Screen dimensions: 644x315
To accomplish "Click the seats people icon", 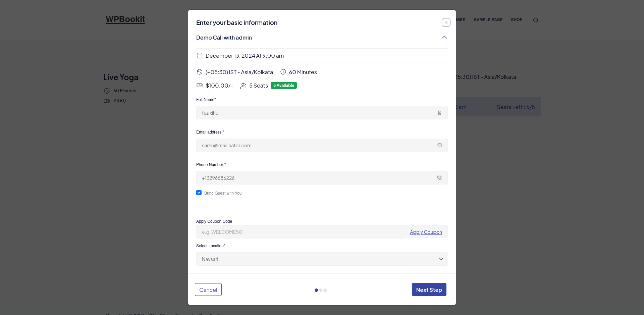I will [243, 86].
